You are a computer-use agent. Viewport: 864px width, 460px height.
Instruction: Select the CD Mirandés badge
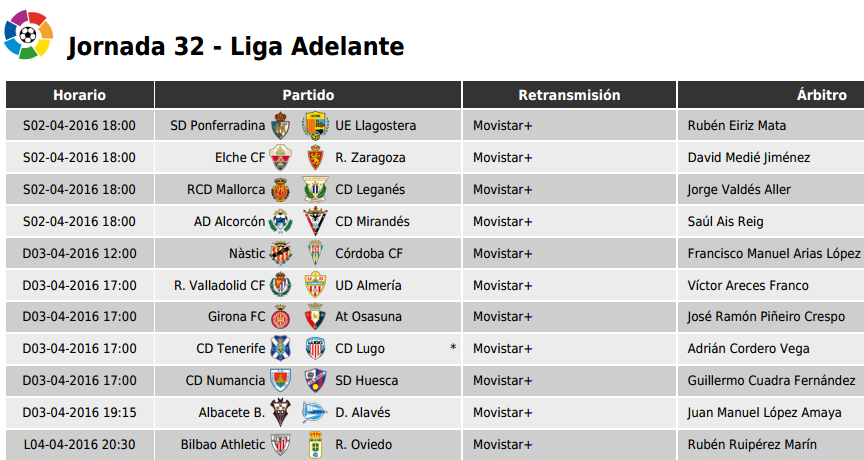click(316, 221)
